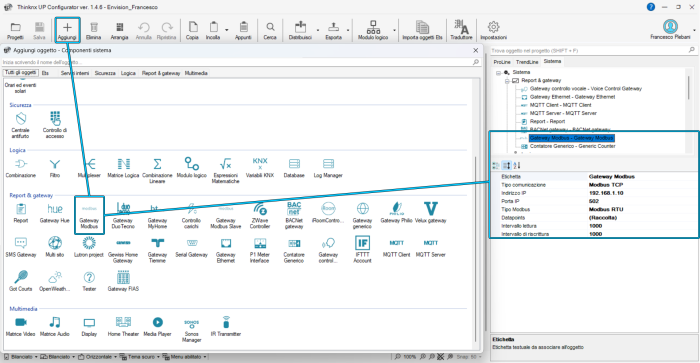700x363 pixels.
Task: Select the Controllo di accesso object
Action: [x=55, y=125]
